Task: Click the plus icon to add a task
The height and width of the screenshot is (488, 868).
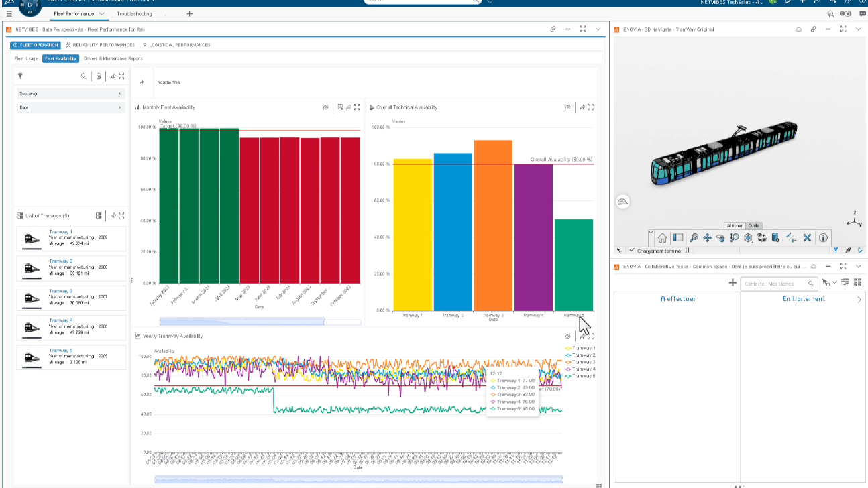Action: [x=733, y=283]
